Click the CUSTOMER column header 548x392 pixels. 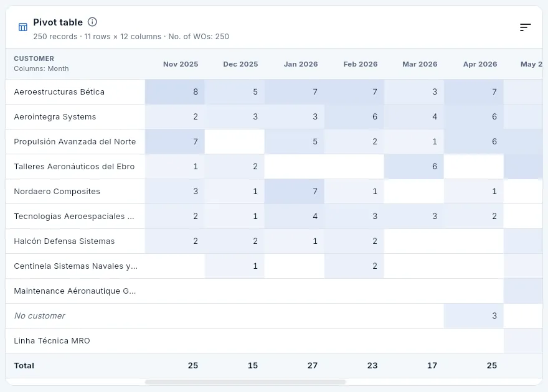pos(34,58)
